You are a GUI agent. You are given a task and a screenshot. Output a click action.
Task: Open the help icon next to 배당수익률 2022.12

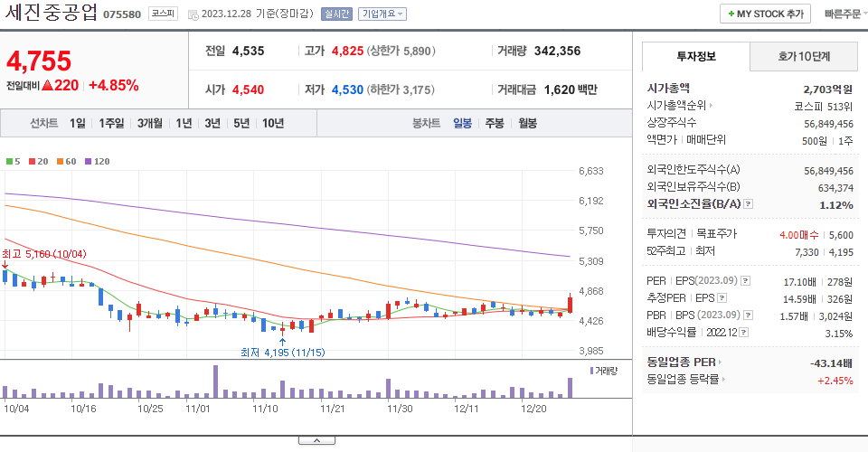(x=744, y=333)
